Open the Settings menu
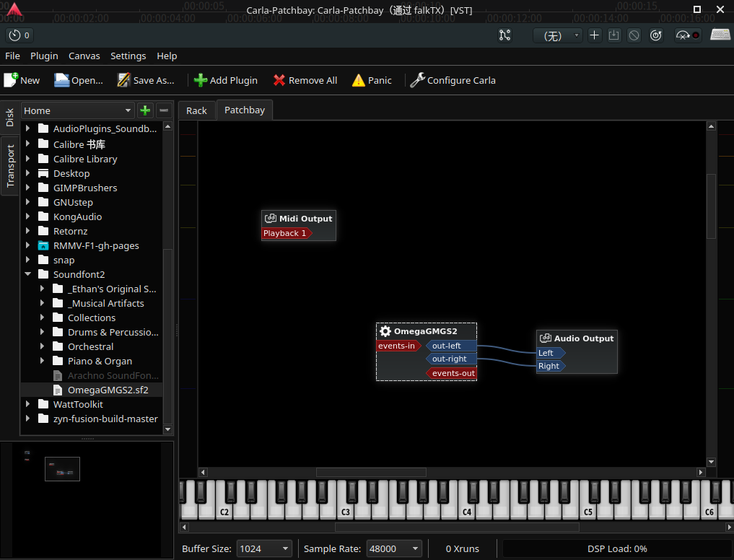This screenshot has width=734, height=560. click(128, 56)
